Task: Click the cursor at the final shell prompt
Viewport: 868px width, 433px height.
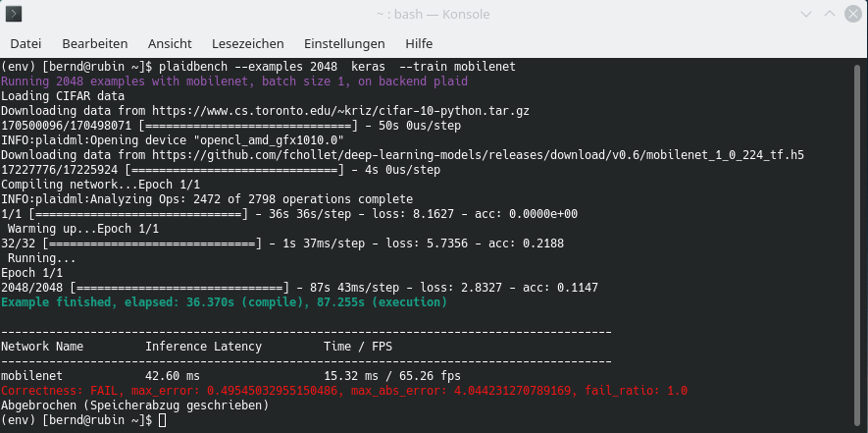Action: point(162,421)
